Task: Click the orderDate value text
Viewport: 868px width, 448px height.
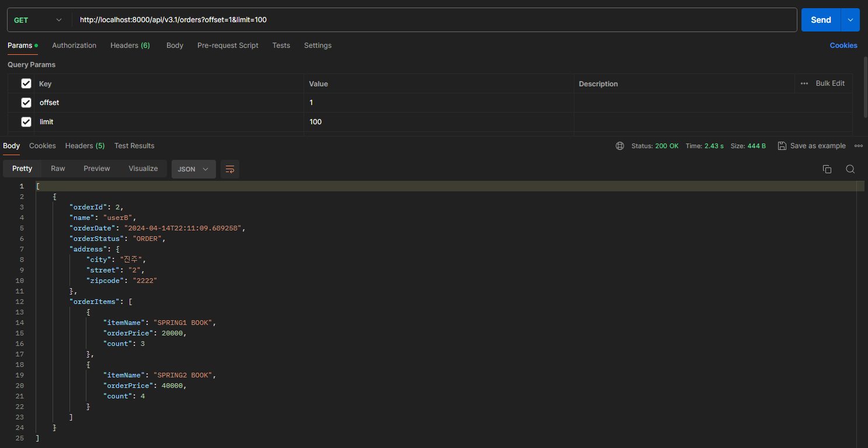Action: [x=182, y=228]
